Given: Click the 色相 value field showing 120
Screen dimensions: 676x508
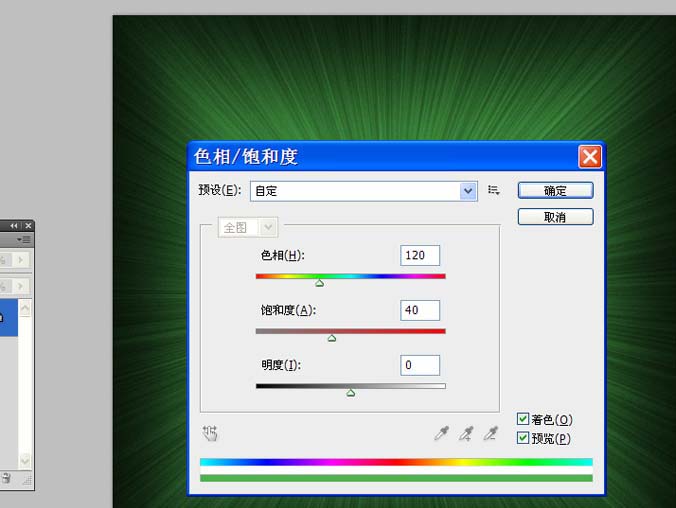Looking at the screenshot, I should [x=420, y=255].
